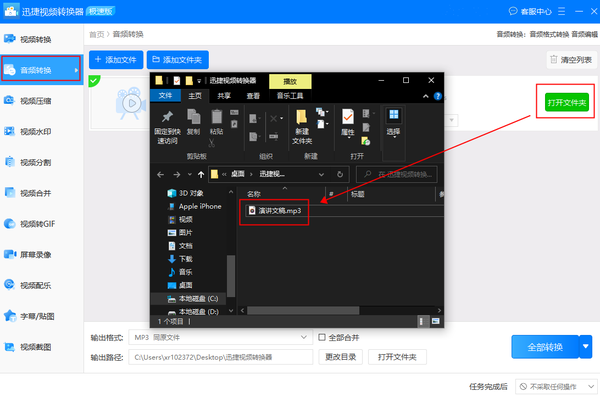Click Explorer refresh button
Image resolution: width=600 pixels, height=397 pixels.
coord(339,175)
